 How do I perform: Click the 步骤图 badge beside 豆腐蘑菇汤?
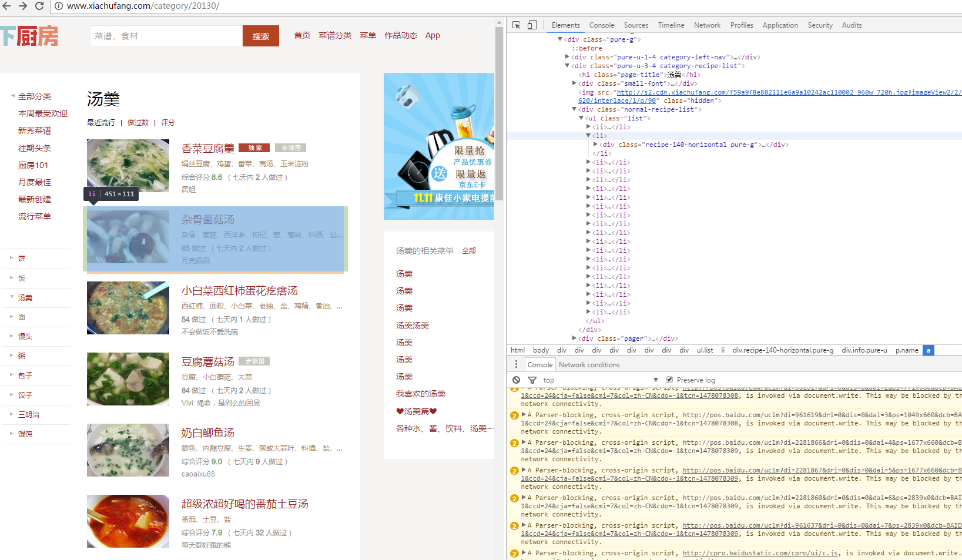point(254,361)
